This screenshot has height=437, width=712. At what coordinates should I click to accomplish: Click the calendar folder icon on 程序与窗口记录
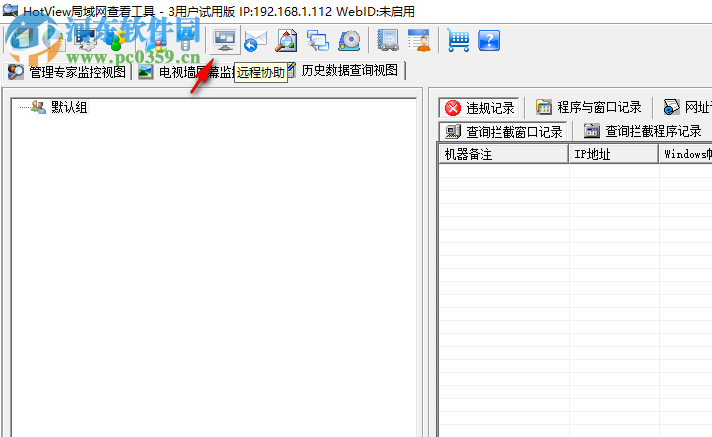pyautogui.click(x=544, y=107)
